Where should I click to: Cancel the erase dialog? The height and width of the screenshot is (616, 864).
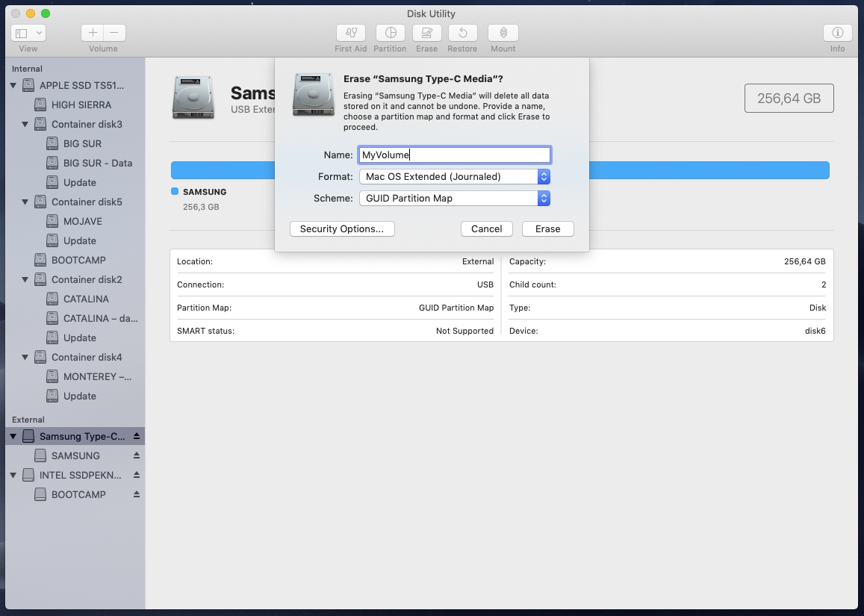[x=487, y=228]
